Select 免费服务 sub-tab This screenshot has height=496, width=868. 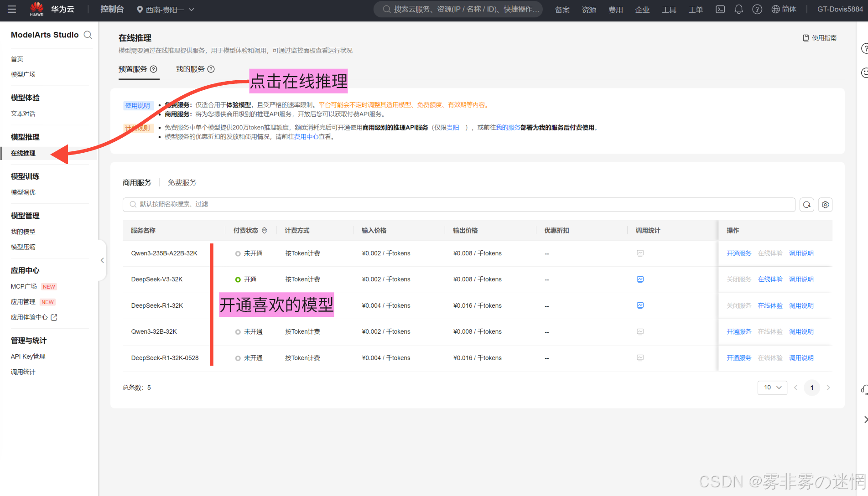(182, 182)
